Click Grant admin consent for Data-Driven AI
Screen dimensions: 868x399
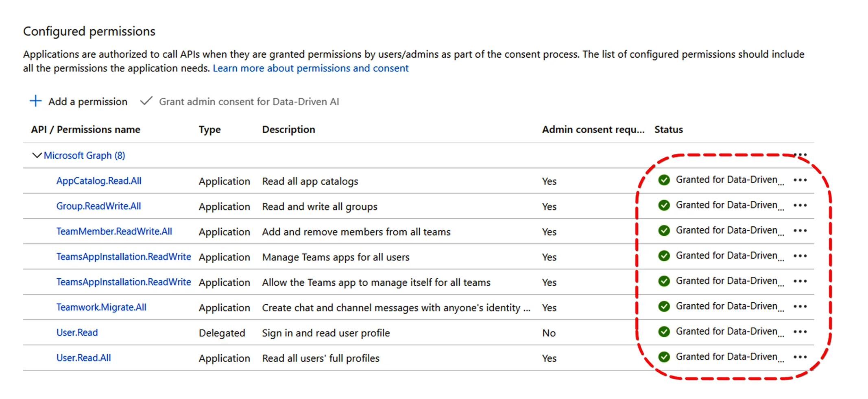click(x=240, y=101)
